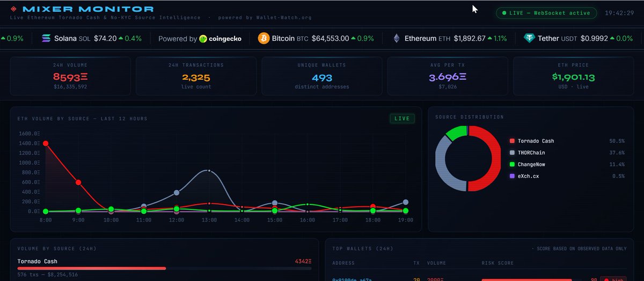Screen dimensions: 644x281
Task: Click the red data point at 18:00
Action: tap(372, 206)
